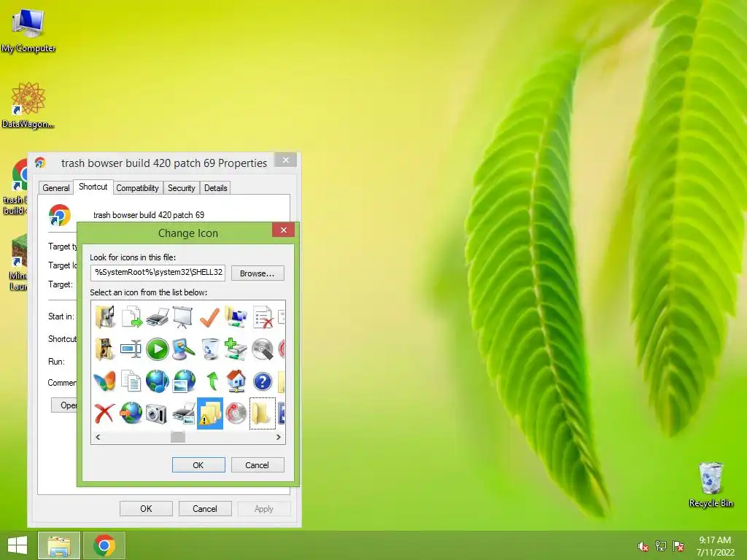The image size is (747, 560).
Task: Pick the MSN butterfly icon
Action: click(x=105, y=381)
